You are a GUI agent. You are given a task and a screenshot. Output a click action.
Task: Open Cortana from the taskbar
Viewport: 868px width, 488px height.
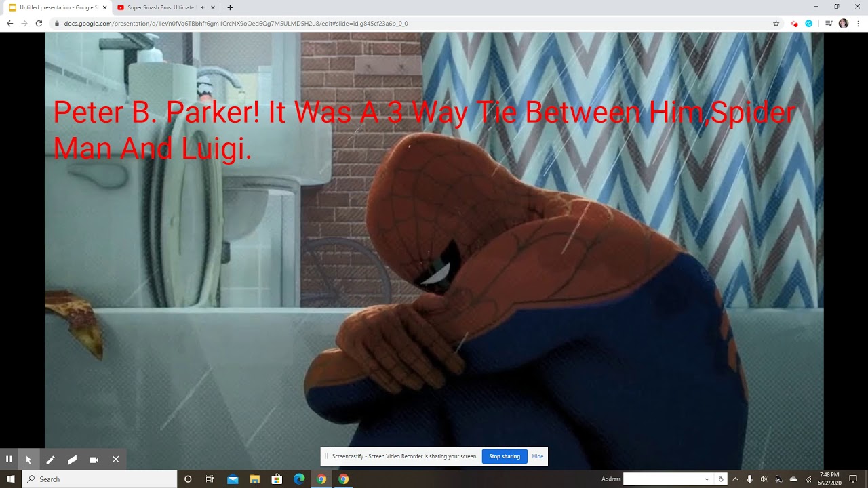(188, 479)
